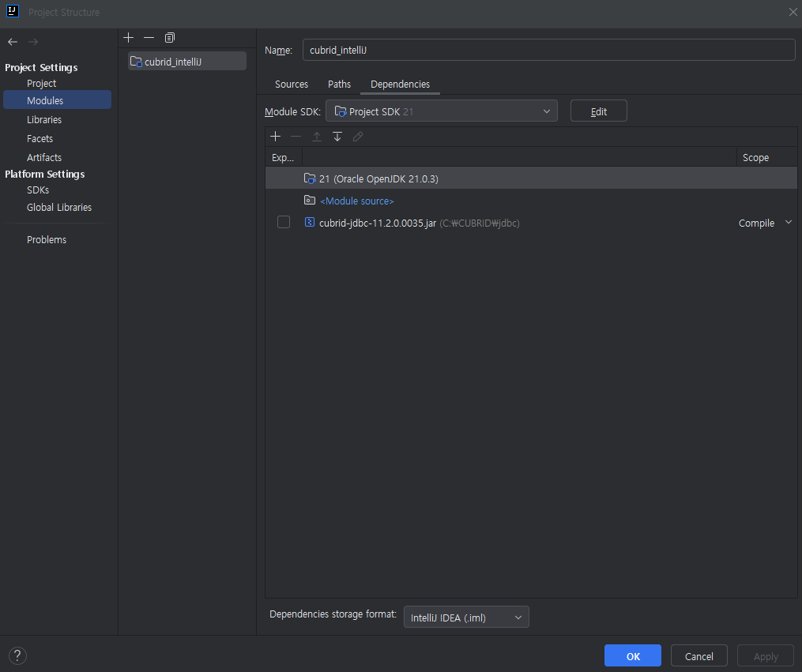Remove the selected module using minus icon
The width and height of the screenshot is (802, 672).
tap(149, 37)
